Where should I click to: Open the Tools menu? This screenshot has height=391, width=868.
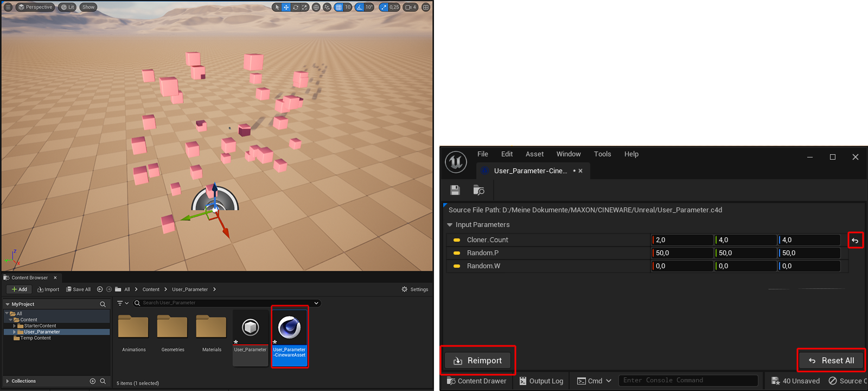point(602,154)
